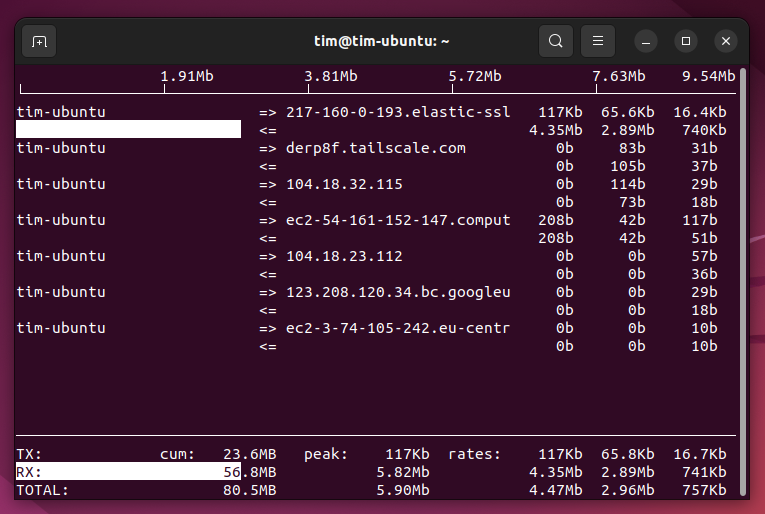Click the 5.72Mb scale marker
Image resolution: width=765 pixels, height=514 pixels.
pyautogui.click(x=475, y=76)
